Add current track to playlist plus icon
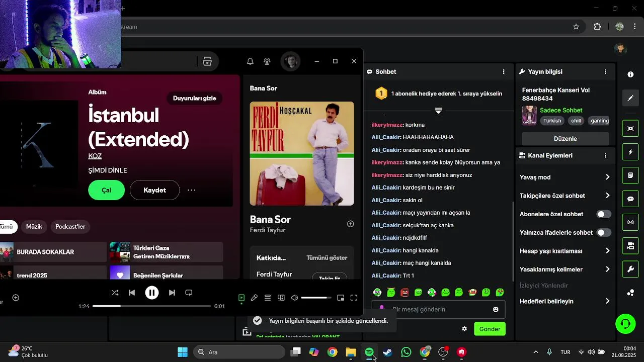 (x=16, y=298)
